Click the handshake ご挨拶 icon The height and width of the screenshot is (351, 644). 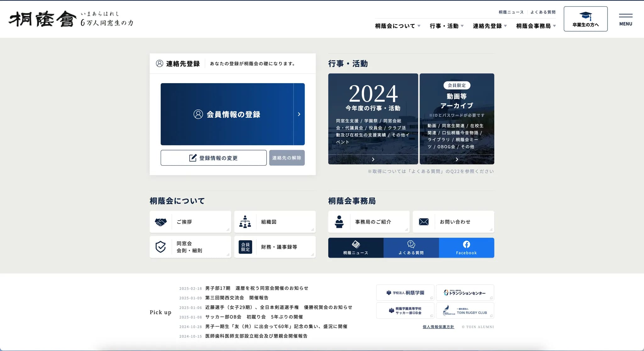(x=161, y=222)
